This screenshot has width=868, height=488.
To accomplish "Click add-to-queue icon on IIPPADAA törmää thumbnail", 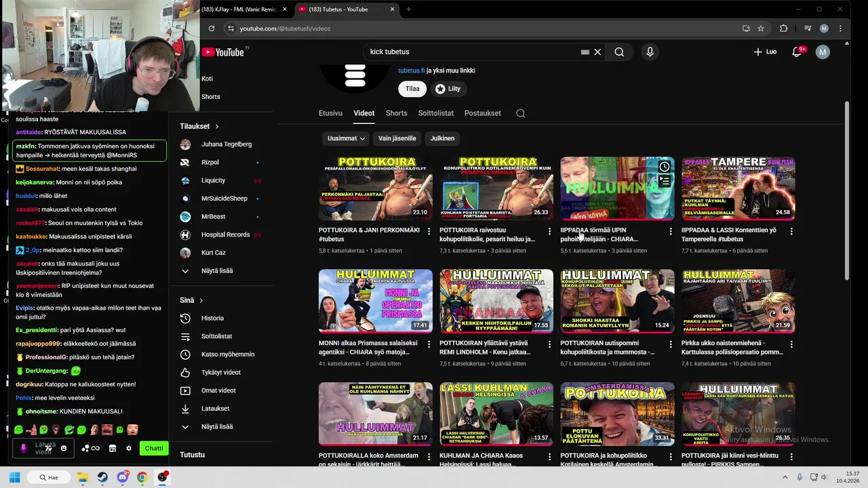I will coord(665,181).
